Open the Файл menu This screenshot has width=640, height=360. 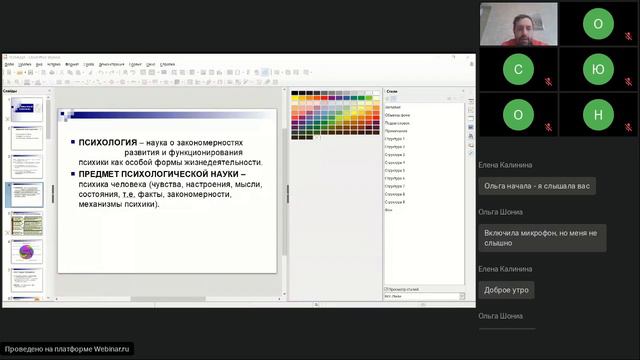(x=9, y=64)
